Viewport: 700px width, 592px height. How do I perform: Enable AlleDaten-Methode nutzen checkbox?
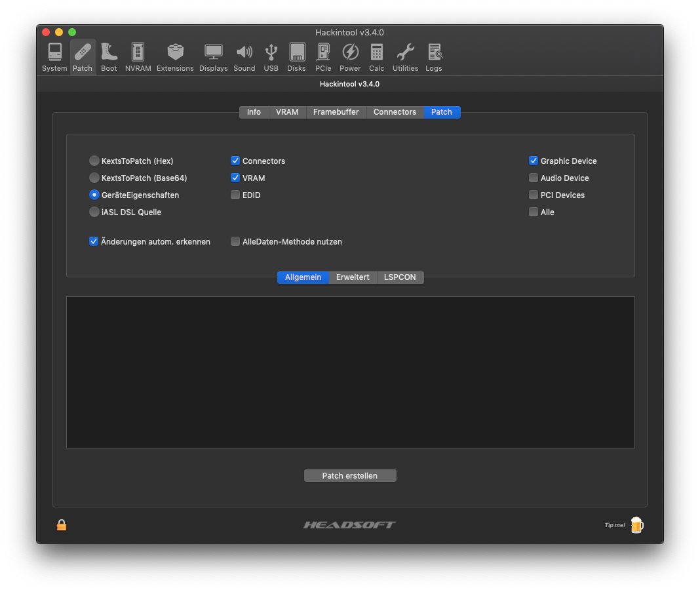(x=235, y=241)
